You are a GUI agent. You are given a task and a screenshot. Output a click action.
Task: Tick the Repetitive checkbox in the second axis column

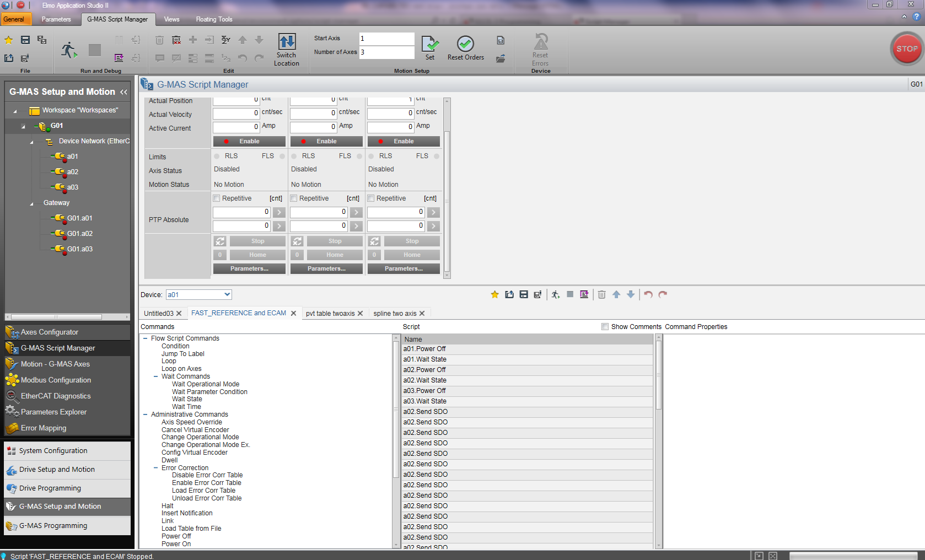pyautogui.click(x=294, y=198)
